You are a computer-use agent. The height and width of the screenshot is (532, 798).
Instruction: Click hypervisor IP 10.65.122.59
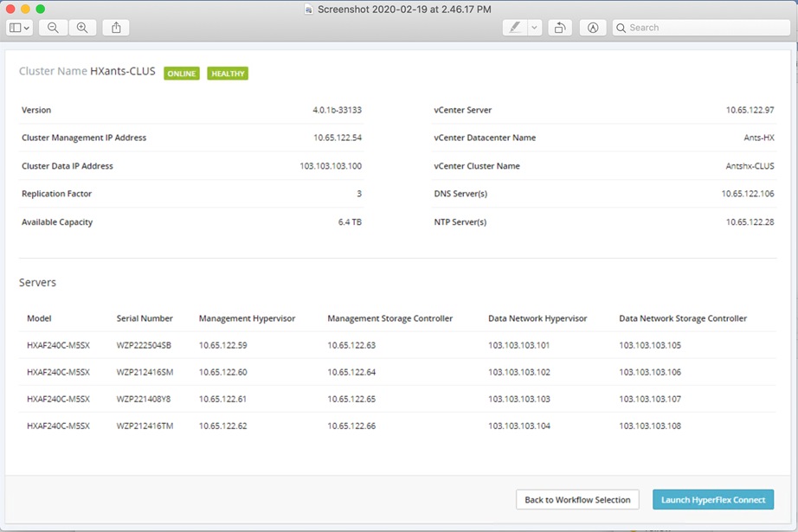point(223,345)
